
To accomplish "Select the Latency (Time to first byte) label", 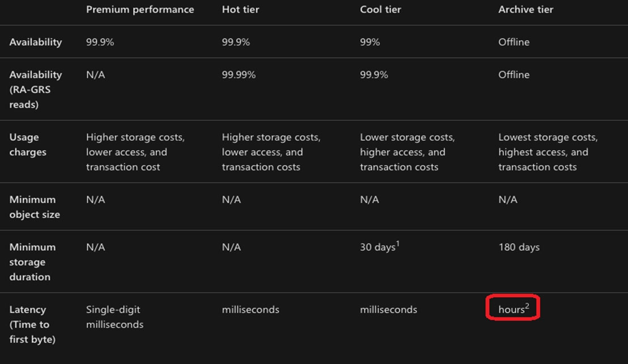I will [x=32, y=324].
